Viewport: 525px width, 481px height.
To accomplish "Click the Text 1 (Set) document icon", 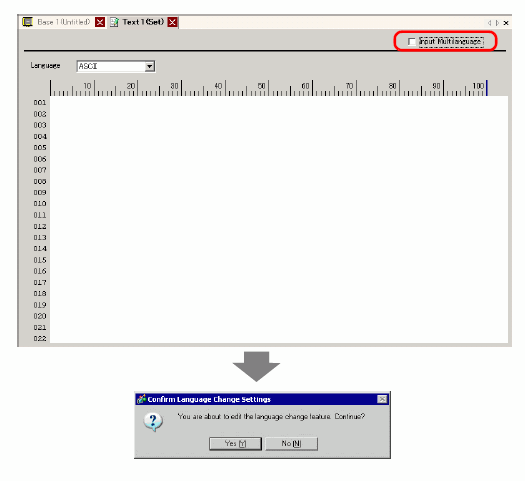I will point(115,22).
